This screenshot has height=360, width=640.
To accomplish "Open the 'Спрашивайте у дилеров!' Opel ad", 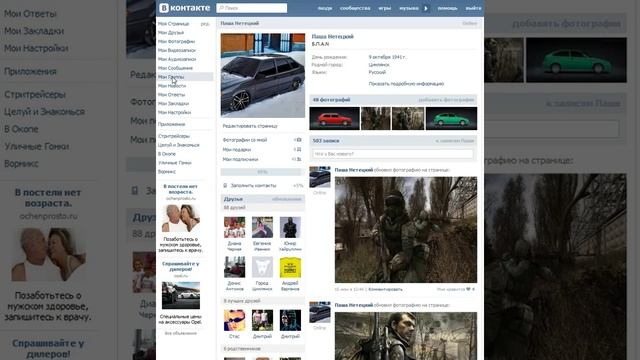I will tap(180, 267).
